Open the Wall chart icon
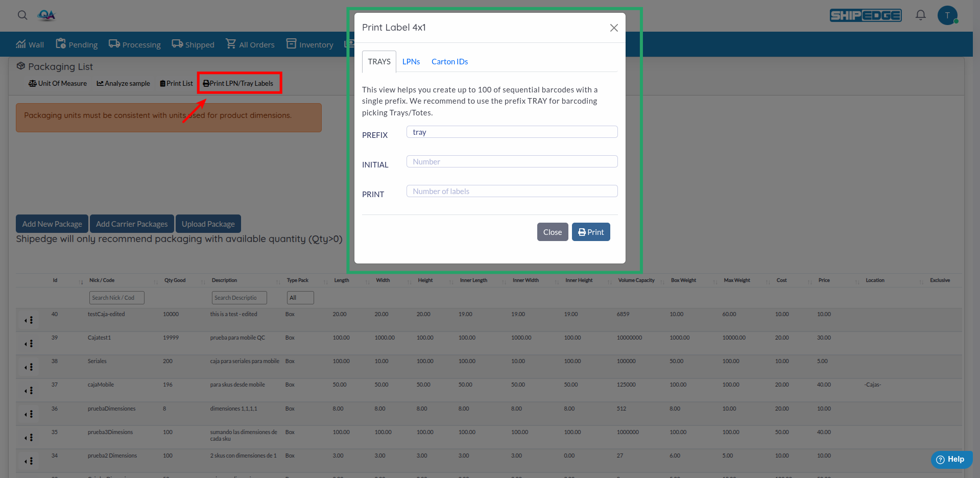 click(x=21, y=44)
